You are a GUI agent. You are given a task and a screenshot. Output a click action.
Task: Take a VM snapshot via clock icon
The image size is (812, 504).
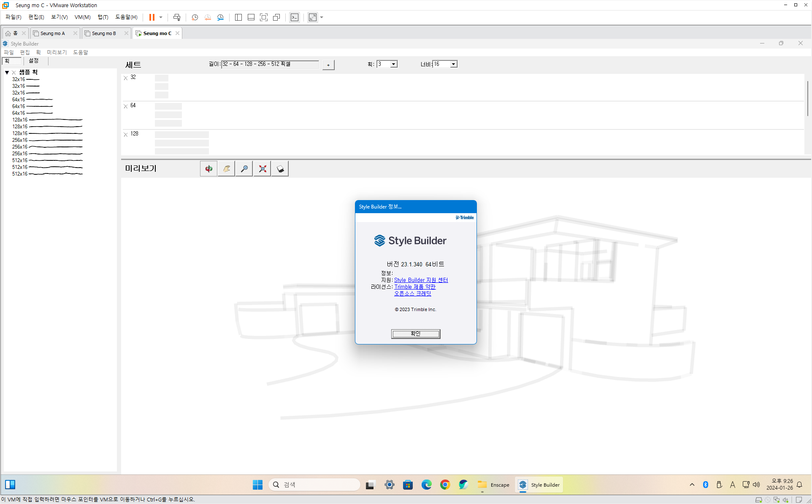pyautogui.click(x=195, y=17)
